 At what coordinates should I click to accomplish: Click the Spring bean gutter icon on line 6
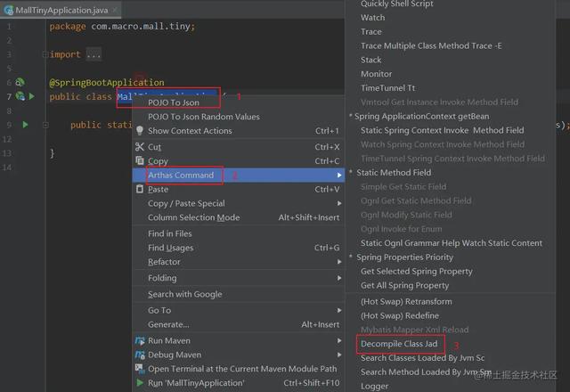(x=20, y=82)
